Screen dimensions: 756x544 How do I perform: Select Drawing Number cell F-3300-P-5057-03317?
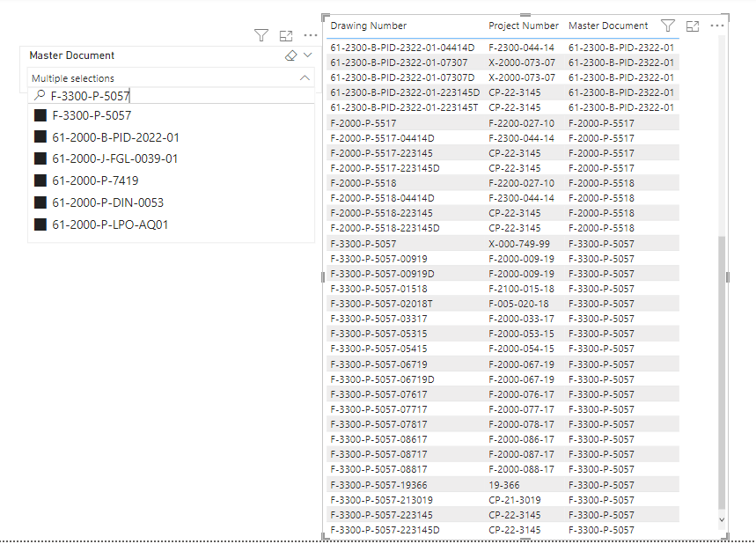coord(378,319)
